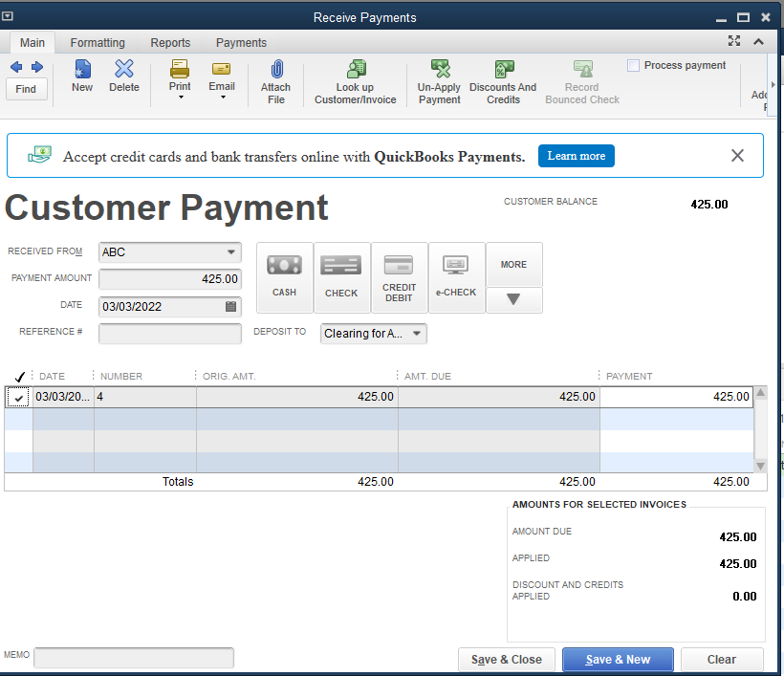Click the AMT. DUE column header
784x676 pixels.
427,377
